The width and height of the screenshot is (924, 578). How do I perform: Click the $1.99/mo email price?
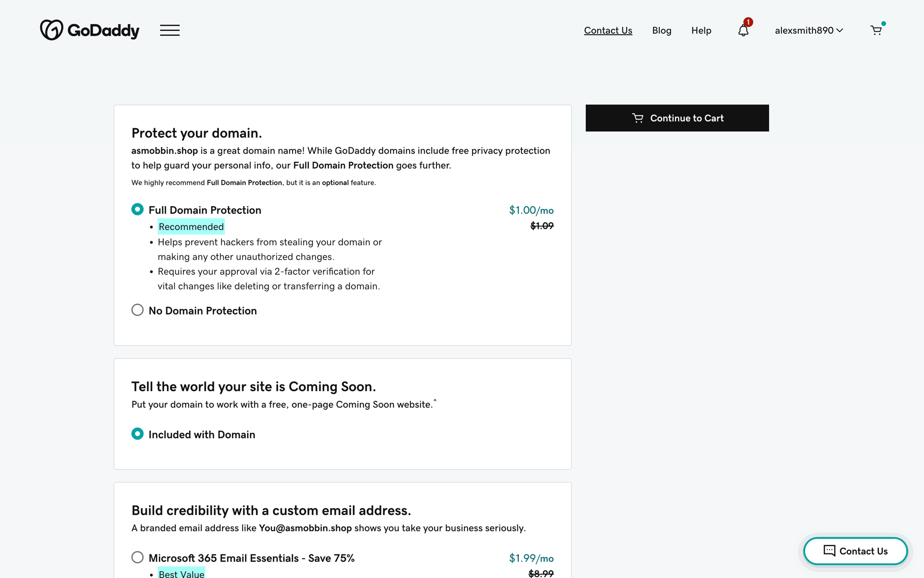(x=531, y=558)
